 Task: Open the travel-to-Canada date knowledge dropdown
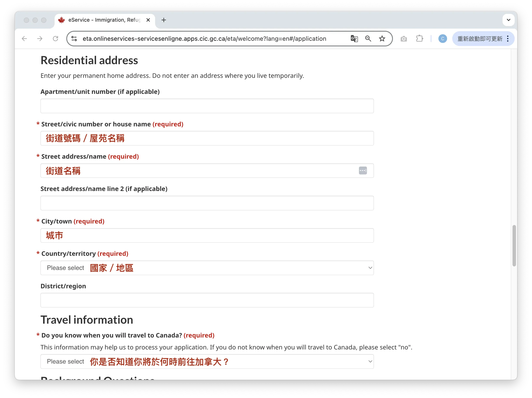click(x=207, y=361)
